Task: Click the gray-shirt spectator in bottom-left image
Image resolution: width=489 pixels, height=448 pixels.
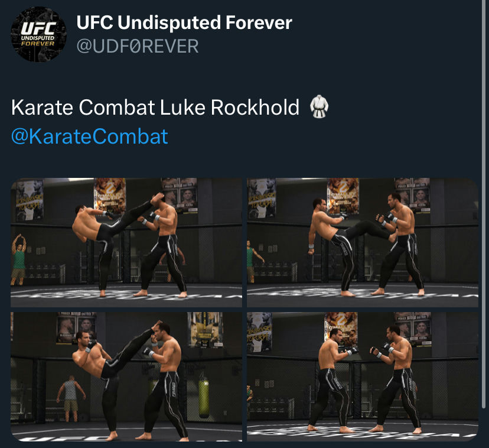Action: click(71, 398)
